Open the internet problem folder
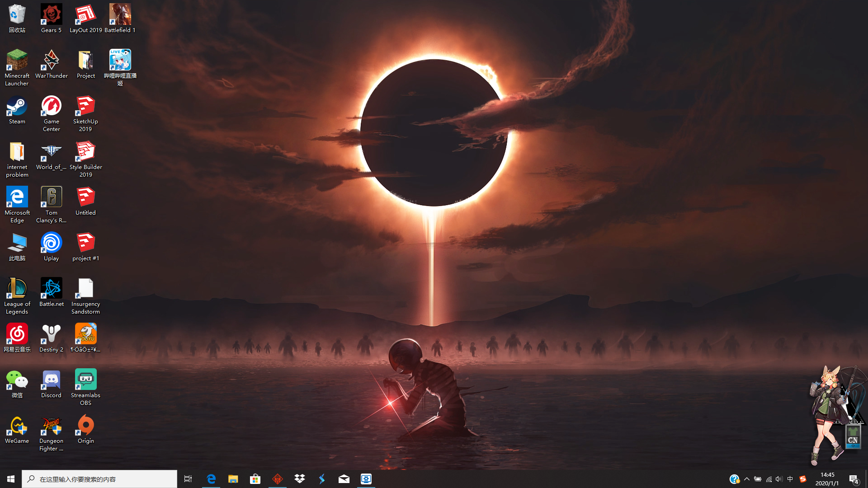Viewport: 868px width, 488px height. tap(17, 160)
